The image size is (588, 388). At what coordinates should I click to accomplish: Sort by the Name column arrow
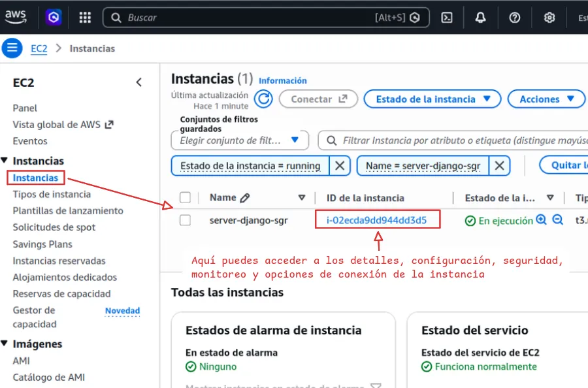[301, 197]
